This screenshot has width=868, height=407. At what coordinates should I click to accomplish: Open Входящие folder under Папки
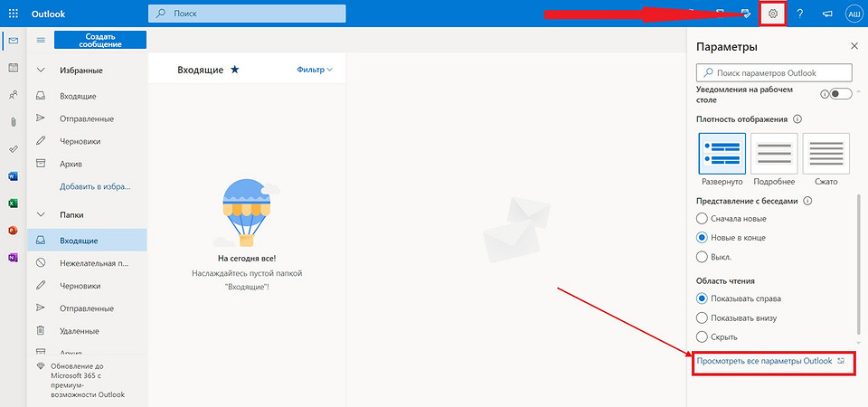88,241
